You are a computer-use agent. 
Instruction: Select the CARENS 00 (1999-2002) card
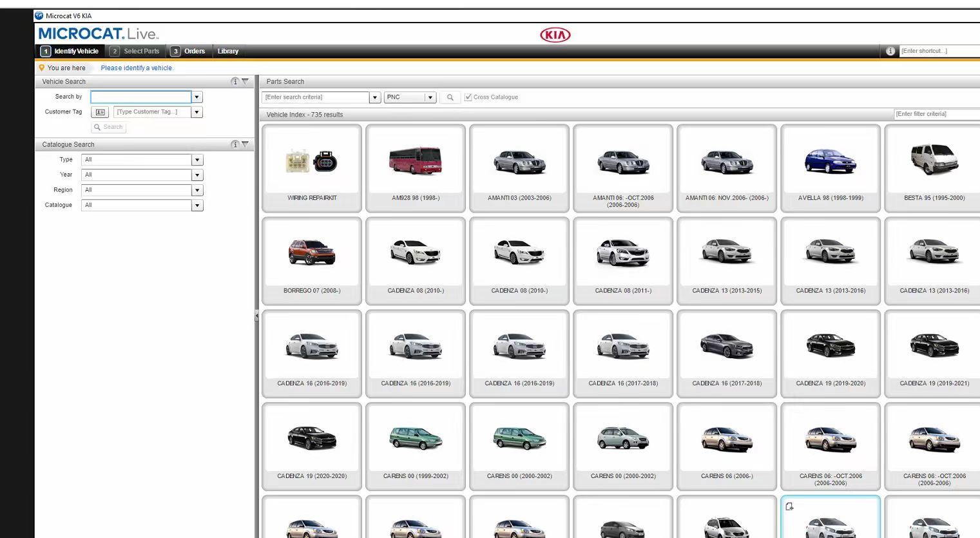416,447
